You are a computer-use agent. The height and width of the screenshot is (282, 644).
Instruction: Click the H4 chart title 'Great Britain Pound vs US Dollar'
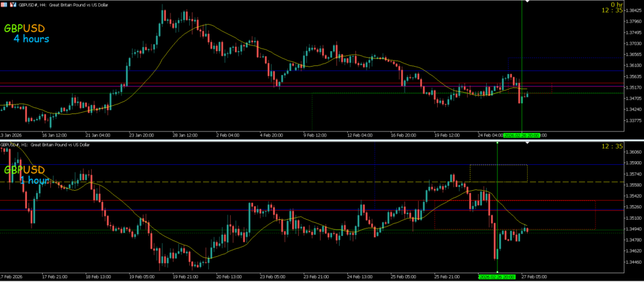tap(80, 4)
